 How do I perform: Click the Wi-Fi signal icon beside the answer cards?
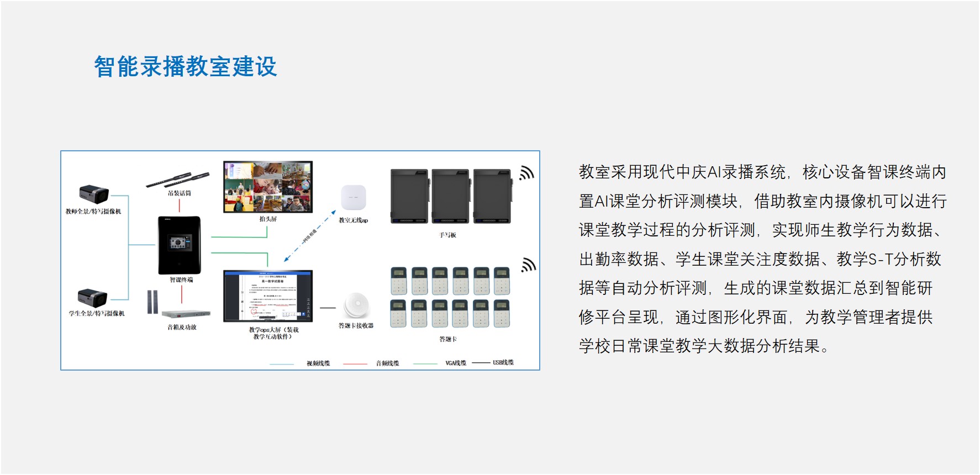click(529, 265)
